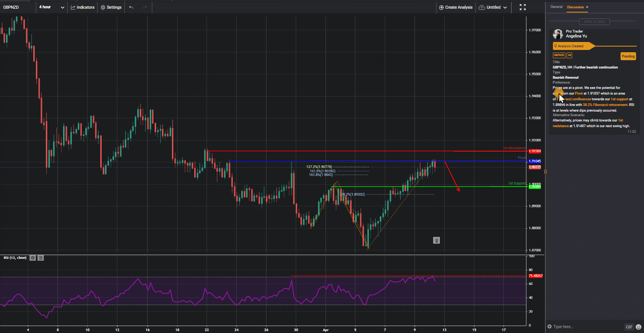Click the green 1st Support price label
Image resolution: width=644 pixels, height=333 pixels.
coord(535,187)
